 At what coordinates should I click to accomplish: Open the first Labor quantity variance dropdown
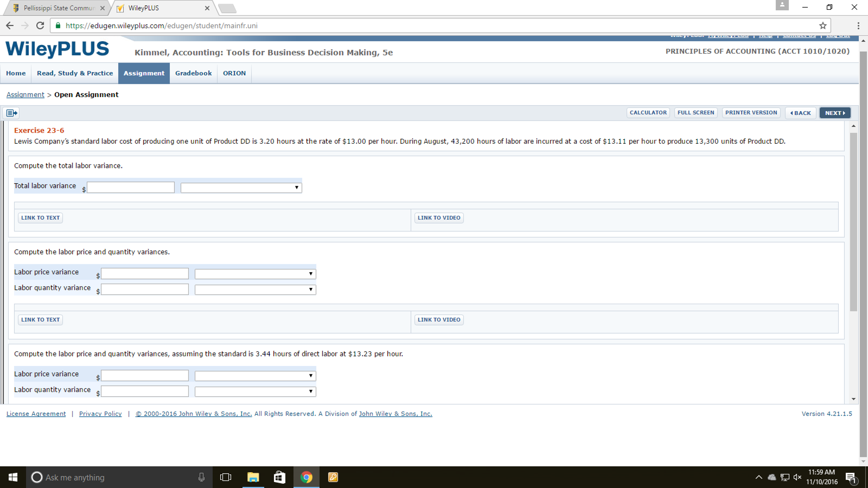pos(255,290)
